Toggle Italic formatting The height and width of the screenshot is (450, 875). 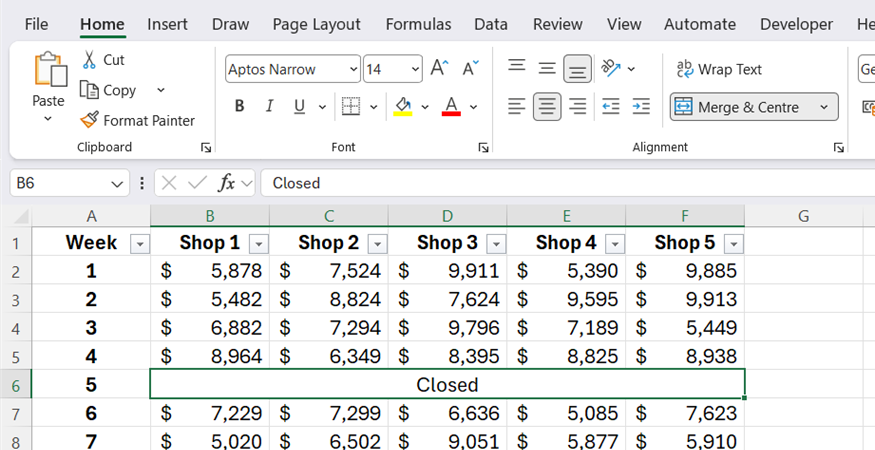tap(270, 106)
